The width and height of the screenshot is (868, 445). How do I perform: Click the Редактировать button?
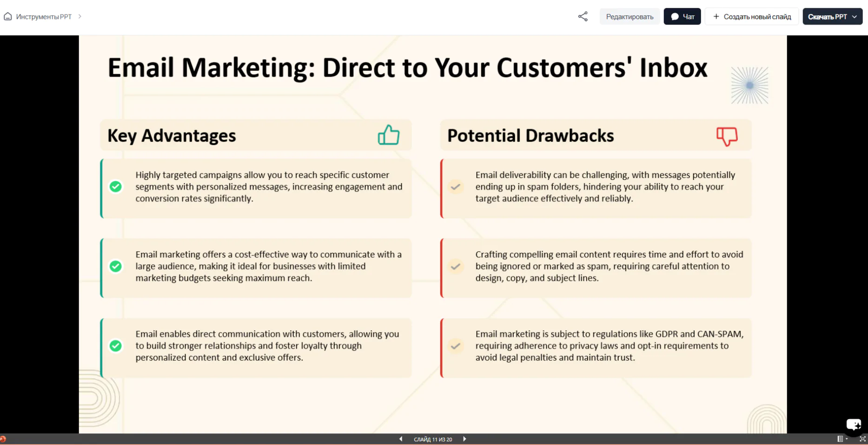[629, 17]
